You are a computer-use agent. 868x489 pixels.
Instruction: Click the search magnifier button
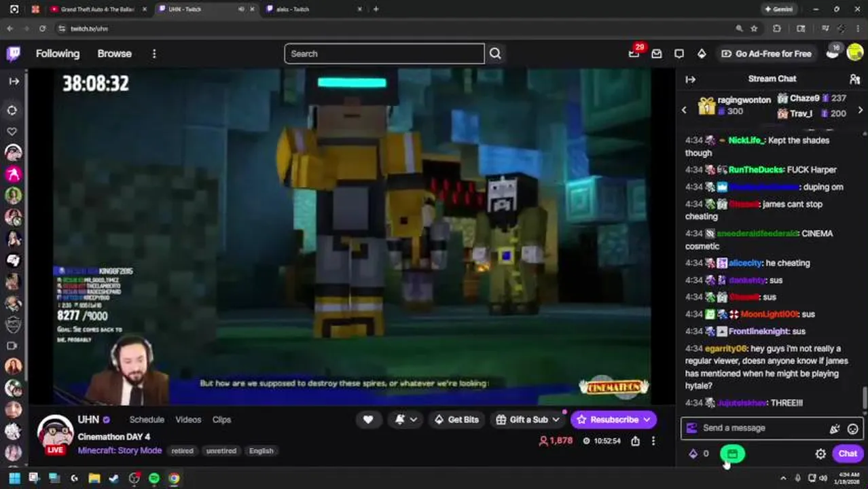point(495,54)
